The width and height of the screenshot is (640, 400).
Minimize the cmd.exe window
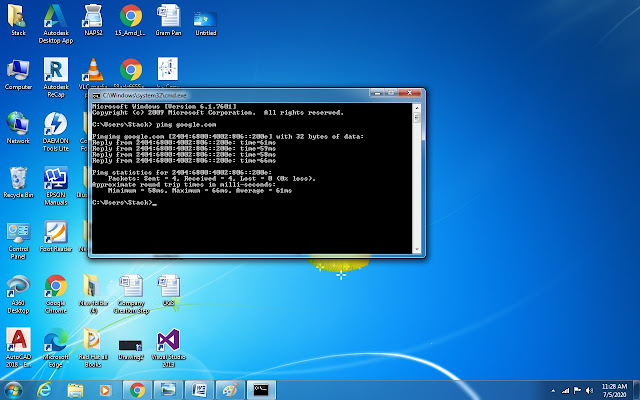(x=377, y=93)
